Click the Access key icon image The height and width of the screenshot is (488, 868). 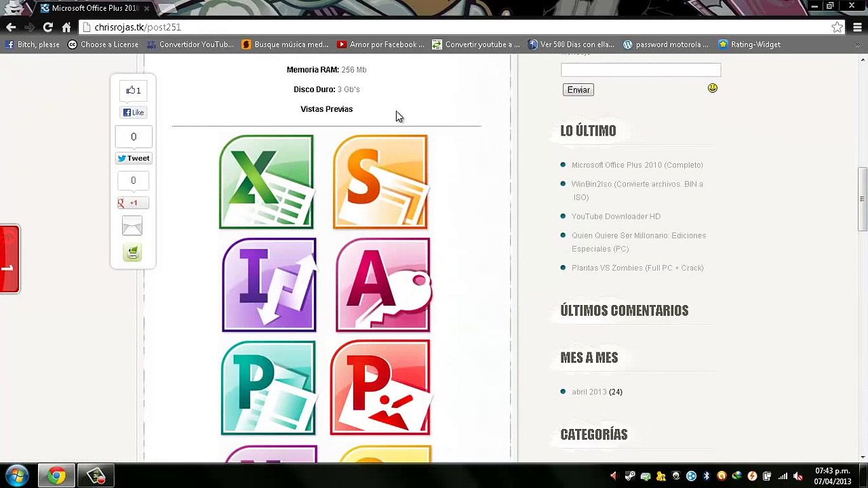tap(383, 285)
